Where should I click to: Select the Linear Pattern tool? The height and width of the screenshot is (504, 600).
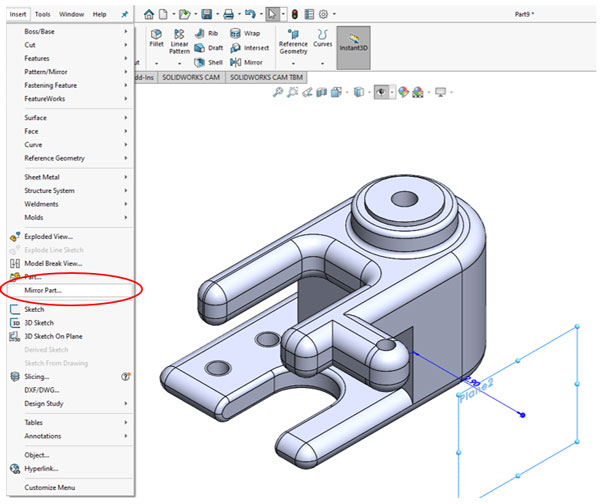click(x=179, y=41)
